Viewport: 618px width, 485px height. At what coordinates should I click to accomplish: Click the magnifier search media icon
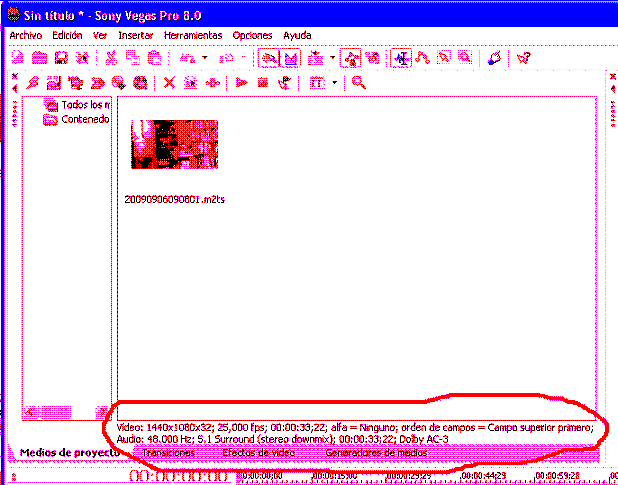pyautogui.click(x=358, y=83)
